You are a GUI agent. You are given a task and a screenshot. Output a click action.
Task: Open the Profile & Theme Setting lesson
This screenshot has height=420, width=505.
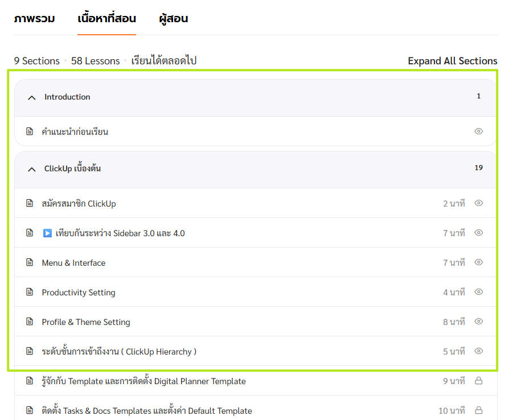[86, 322]
